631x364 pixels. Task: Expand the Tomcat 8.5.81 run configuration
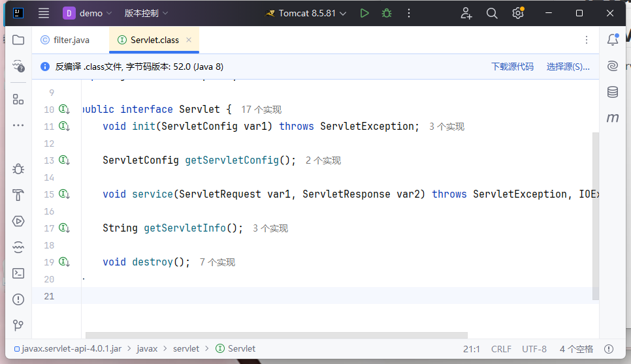(309, 13)
